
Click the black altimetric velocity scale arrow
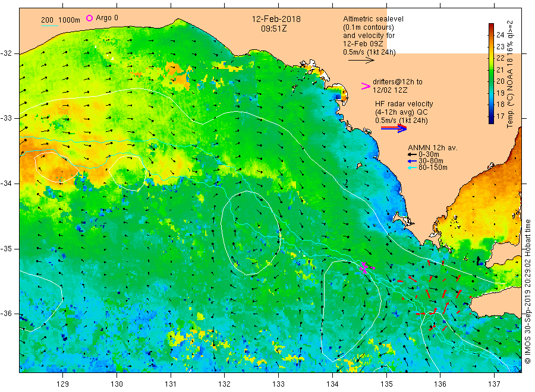click(361, 61)
